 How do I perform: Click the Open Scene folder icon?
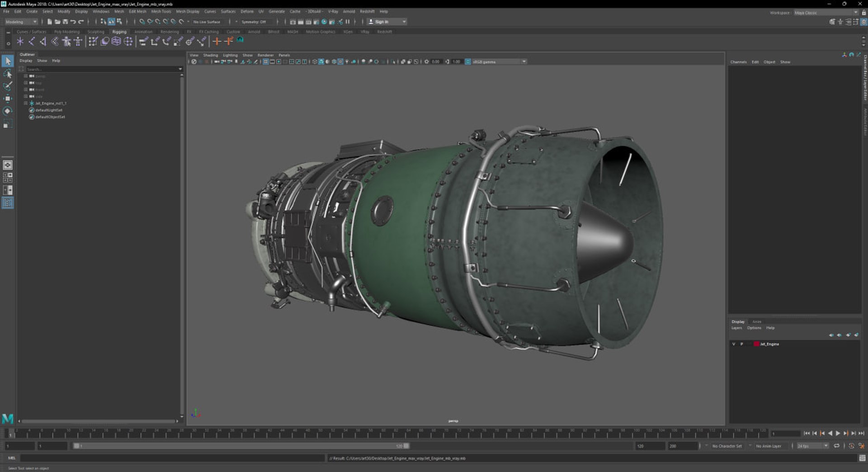coord(57,22)
